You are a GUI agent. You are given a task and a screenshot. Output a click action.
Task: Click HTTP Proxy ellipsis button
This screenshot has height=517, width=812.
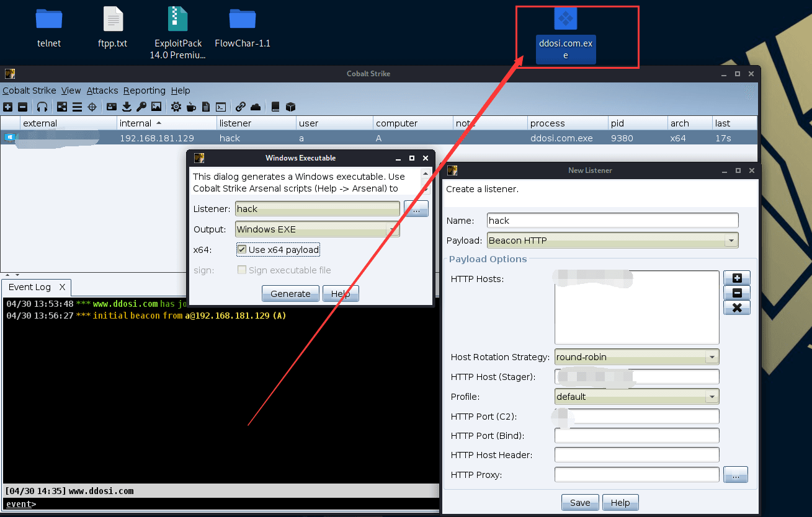click(736, 475)
